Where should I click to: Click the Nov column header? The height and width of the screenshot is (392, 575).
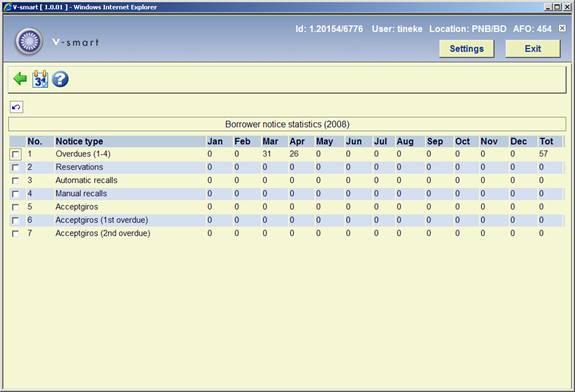(489, 142)
